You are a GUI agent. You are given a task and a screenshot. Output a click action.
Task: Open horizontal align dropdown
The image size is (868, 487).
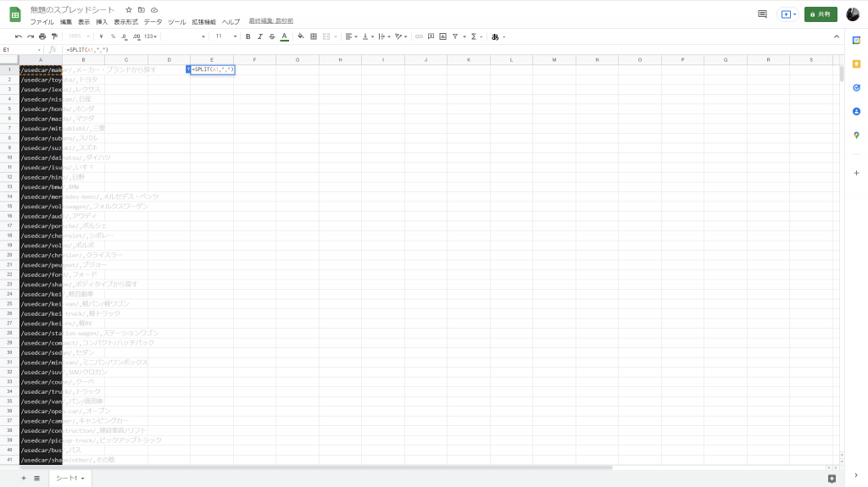tap(352, 36)
